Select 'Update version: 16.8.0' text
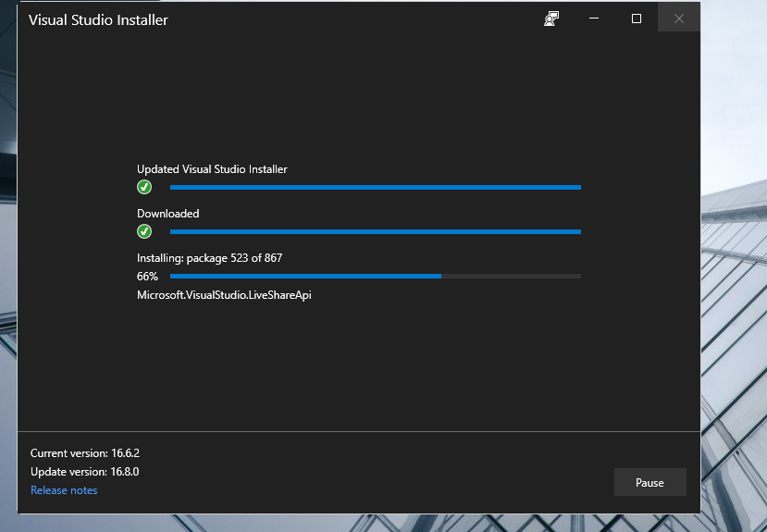Viewport: 767px width, 532px height. 84,471
